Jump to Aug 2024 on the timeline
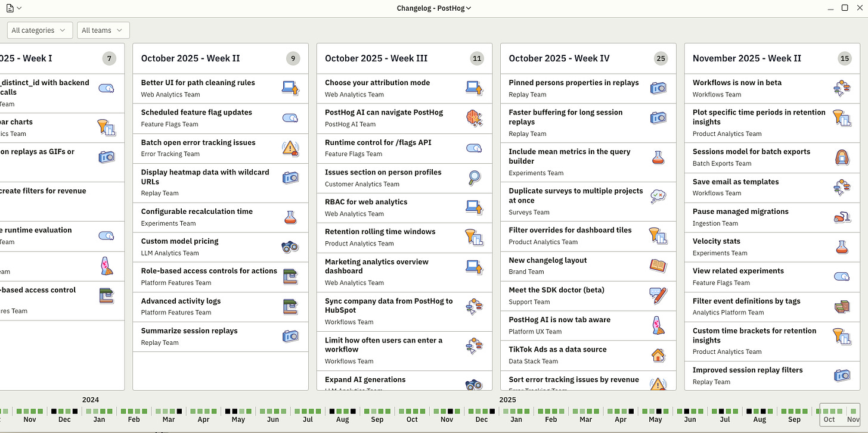Image resolution: width=868 pixels, height=433 pixels. 343,419
